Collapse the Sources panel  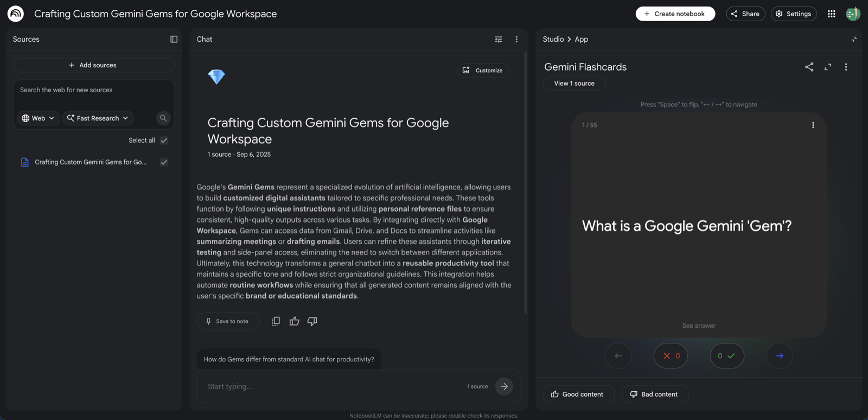[x=174, y=39]
